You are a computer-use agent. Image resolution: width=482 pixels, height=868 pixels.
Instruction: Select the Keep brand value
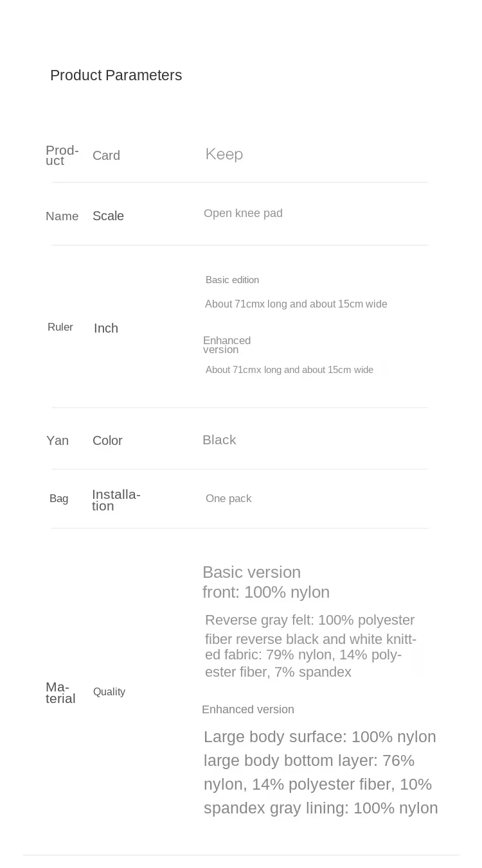click(224, 154)
